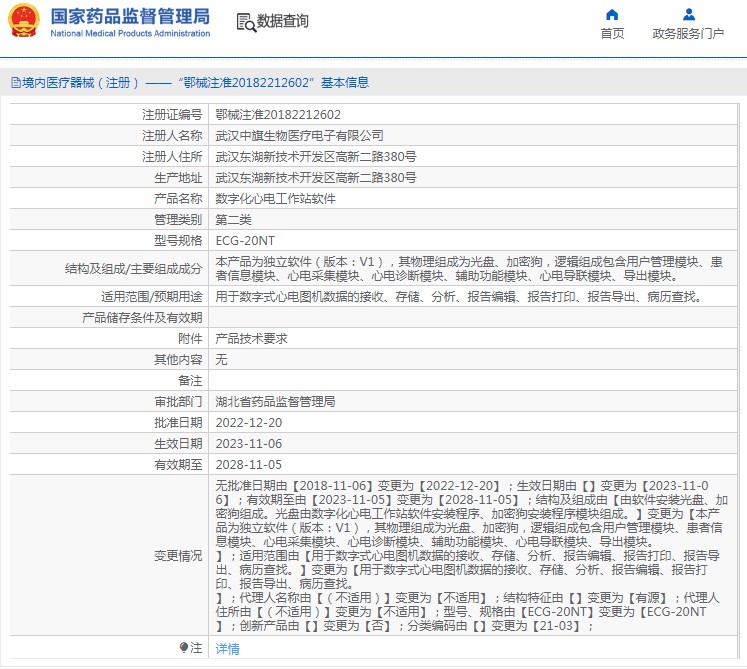This screenshot has height=669, width=747.
Task: Click the 政务服务门户 person icon
Action: pos(688,15)
